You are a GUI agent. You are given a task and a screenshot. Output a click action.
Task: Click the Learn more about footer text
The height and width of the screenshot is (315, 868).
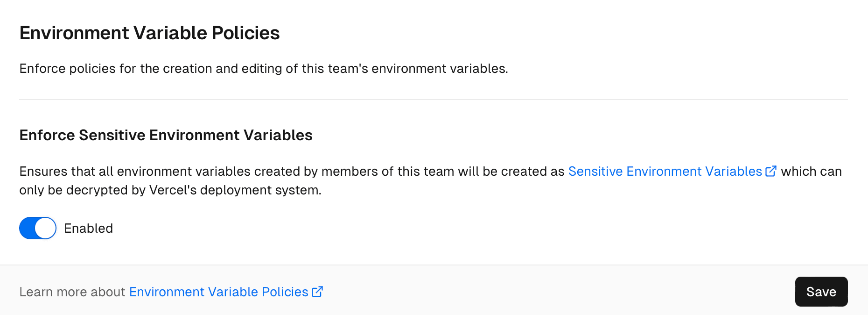pyautogui.click(x=72, y=291)
